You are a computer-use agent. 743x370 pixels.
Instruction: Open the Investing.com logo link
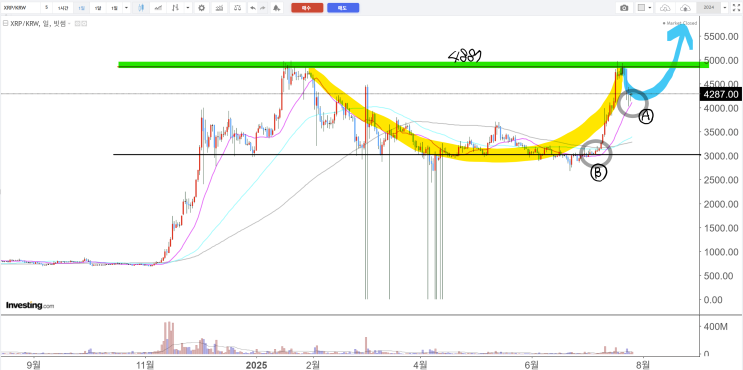[30, 306]
